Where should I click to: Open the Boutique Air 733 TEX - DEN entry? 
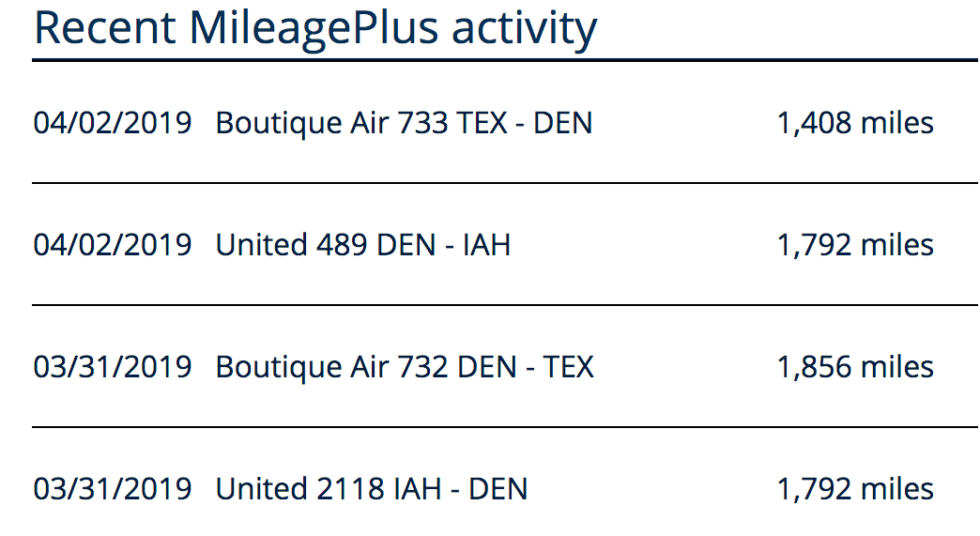pyautogui.click(x=404, y=123)
